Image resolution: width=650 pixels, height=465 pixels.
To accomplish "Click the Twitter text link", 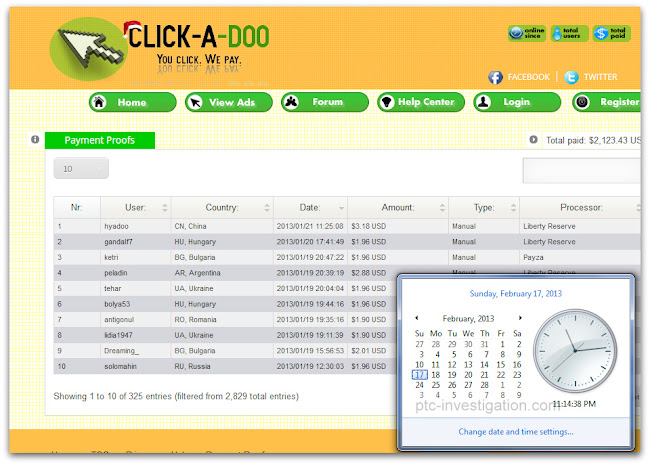I will tap(600, 77).
